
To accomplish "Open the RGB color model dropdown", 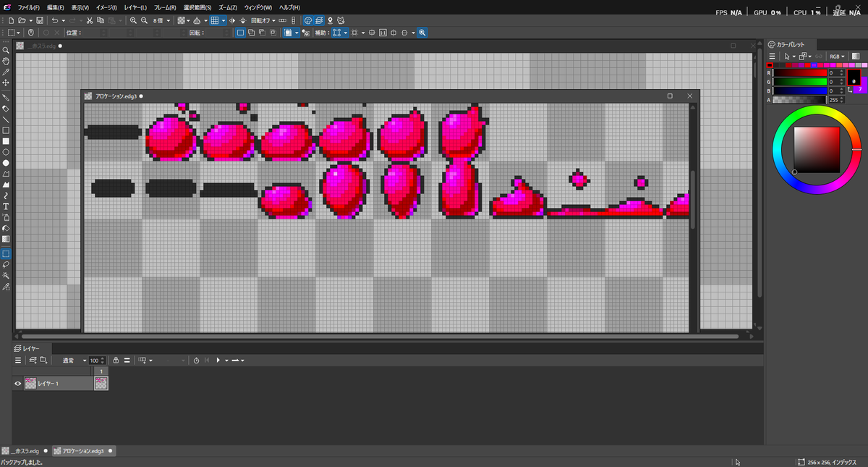I will 837,56.
